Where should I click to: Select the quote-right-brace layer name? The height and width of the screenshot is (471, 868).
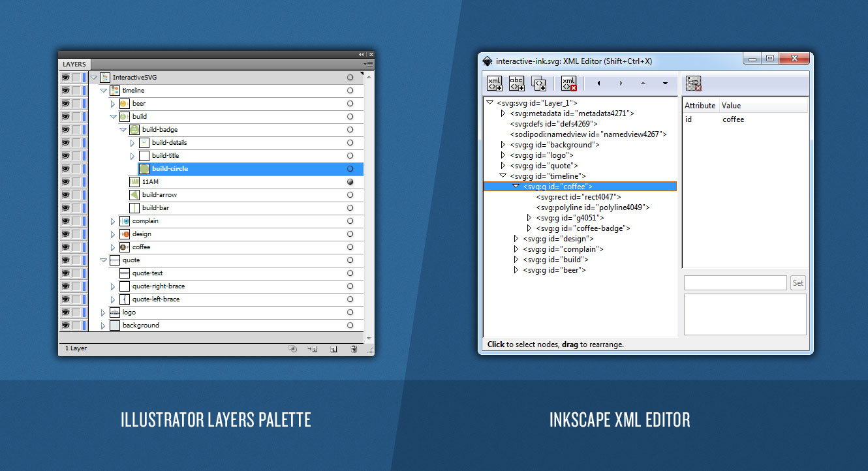click(x=159, y=286)
